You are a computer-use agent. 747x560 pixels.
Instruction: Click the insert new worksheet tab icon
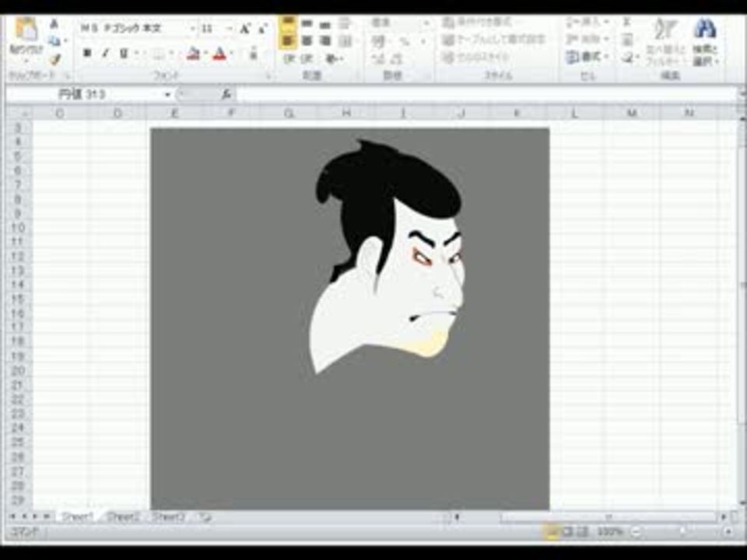pyautogui.click(x=205, y=516)
